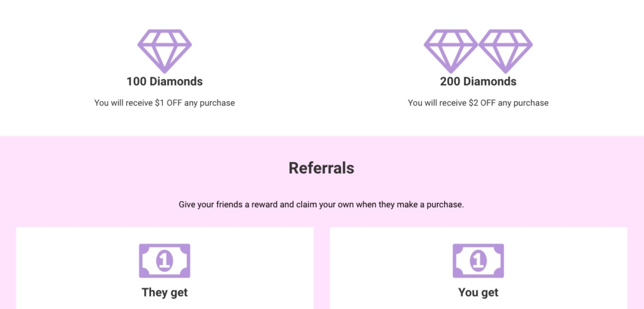This screenshot has height=309, width=644.
Task: Click the dollar bill icon above They get
Action: pyautogui.click(x=164, y=261)
